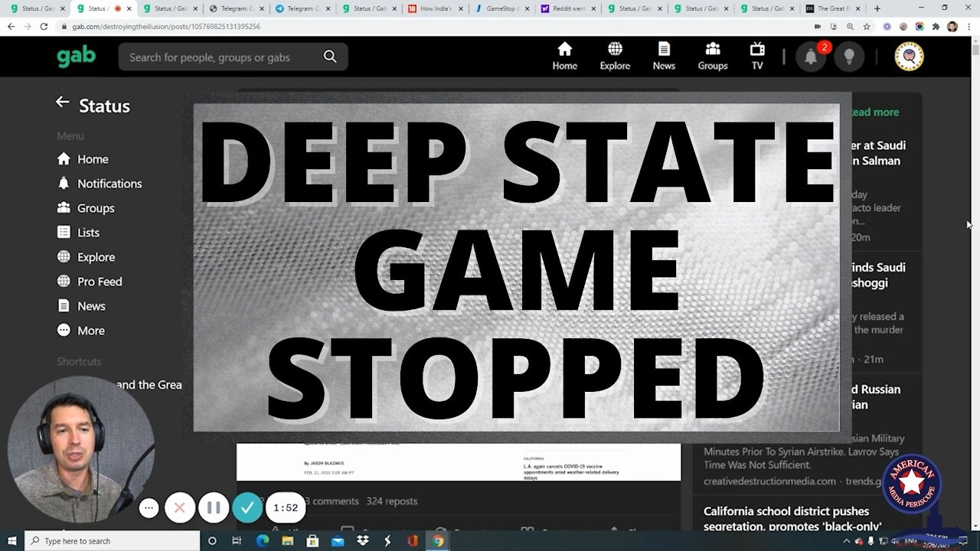
Task: Open the 324 reposts link
Action: (391, 501)
